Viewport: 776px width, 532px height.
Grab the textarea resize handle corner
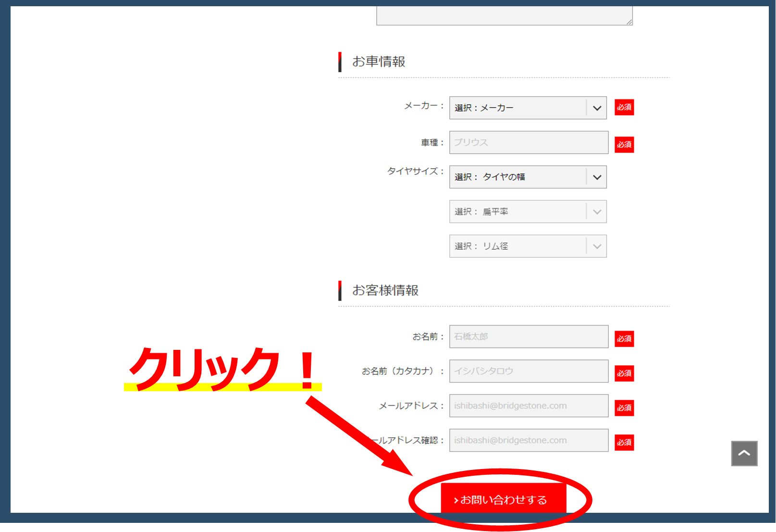(x=629, y=22)
